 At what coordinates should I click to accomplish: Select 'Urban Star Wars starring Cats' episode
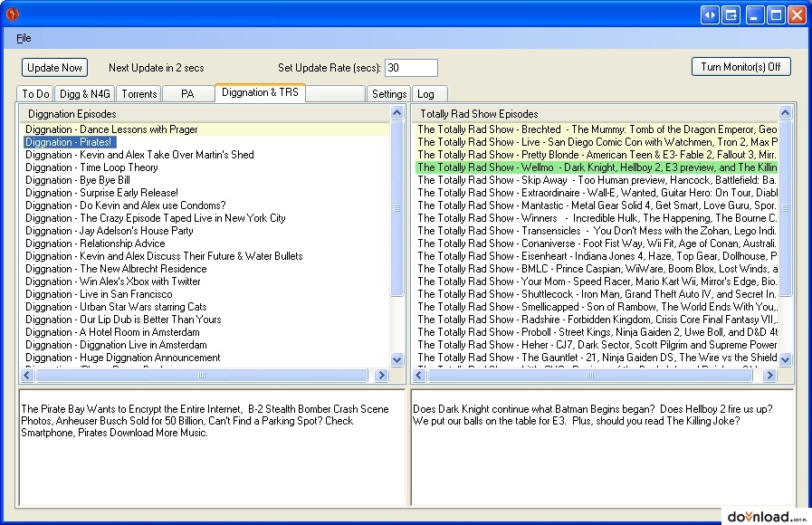[116, 307]
